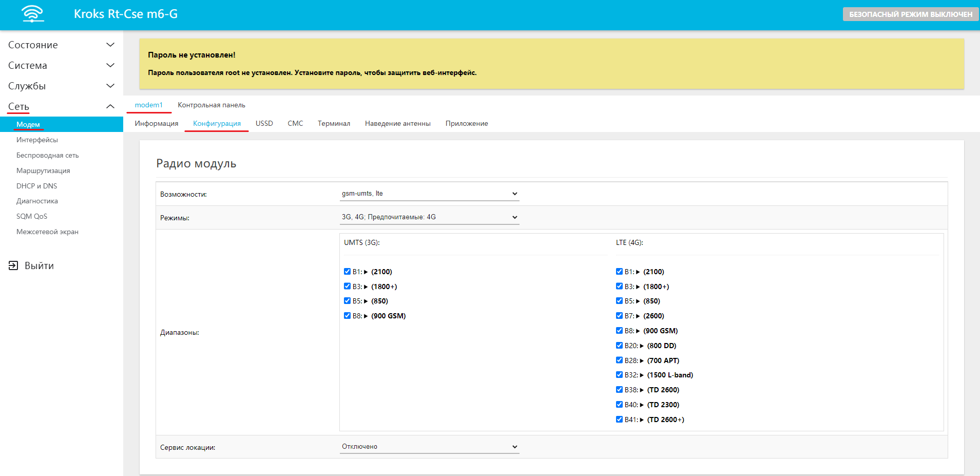The image size is (980, 476).
Task: Expand UMTS B8 band details triangle
Action: click(366, 316)
